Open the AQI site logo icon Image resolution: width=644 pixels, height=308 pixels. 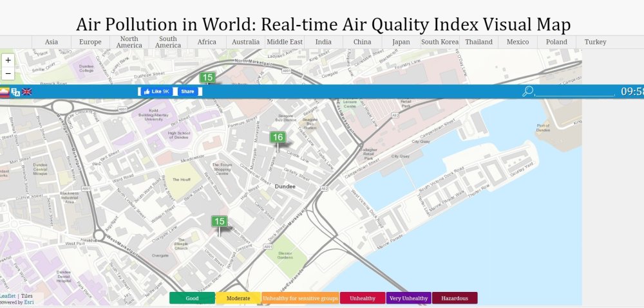[x=4, y=92]
